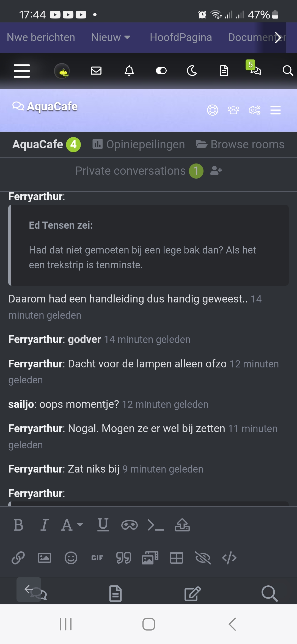Insert a GIF into the message
The image size is (297, 644).
97,558
